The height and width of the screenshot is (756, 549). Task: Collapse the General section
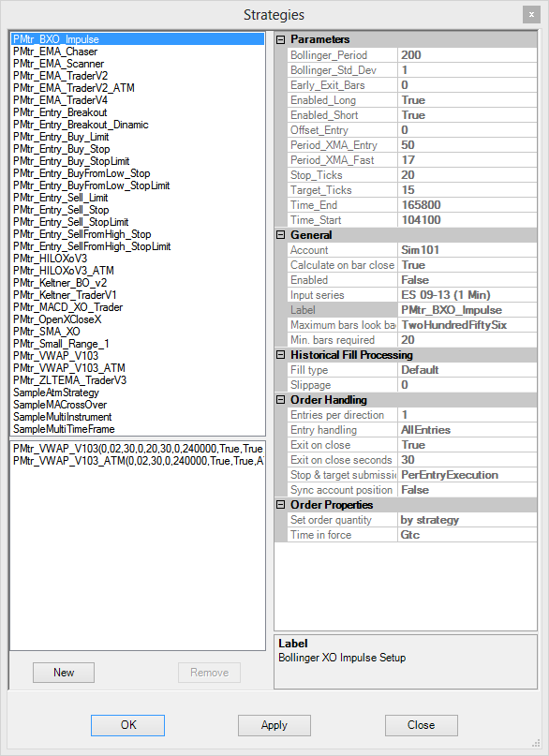[x=280, y=235]
